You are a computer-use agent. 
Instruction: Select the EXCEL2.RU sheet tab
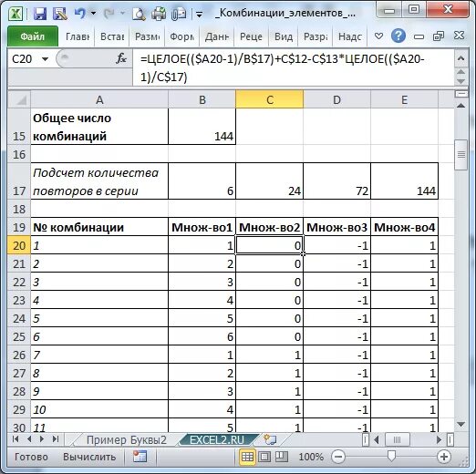217,439
